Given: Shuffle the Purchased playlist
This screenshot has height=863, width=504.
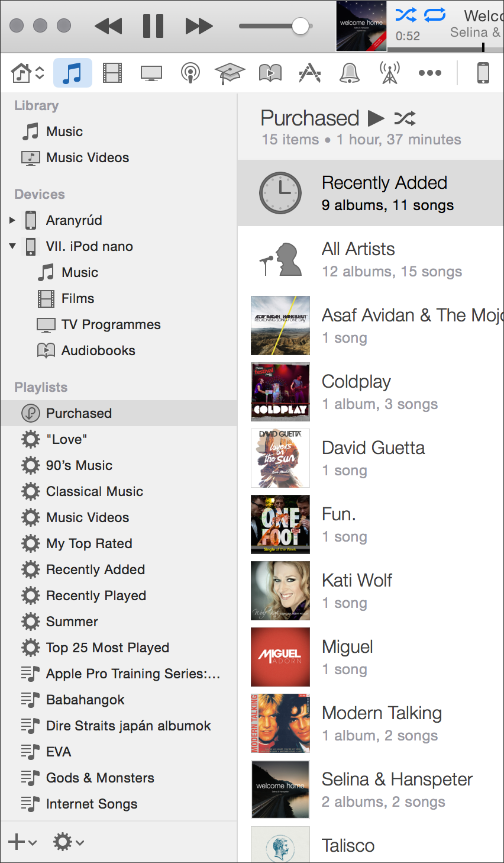Looking at the screenshot, I should tap(405, 118).
